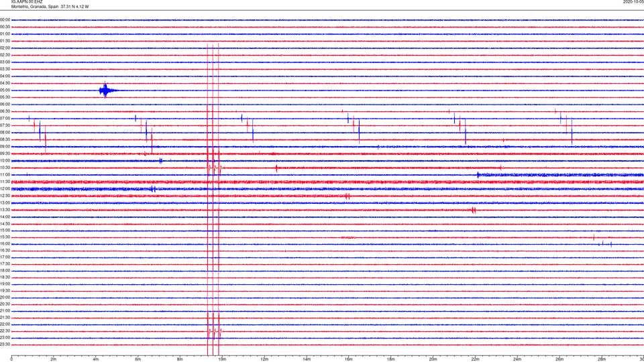This screenshot has width=644, height=362.
Task: Select the 04:30 time label
Action: coord(5,83)
